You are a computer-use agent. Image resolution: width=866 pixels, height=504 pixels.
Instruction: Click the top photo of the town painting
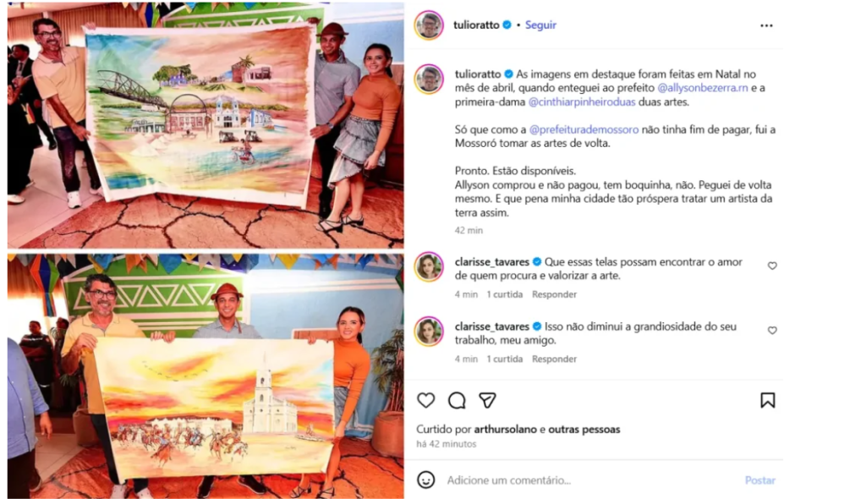206,125
